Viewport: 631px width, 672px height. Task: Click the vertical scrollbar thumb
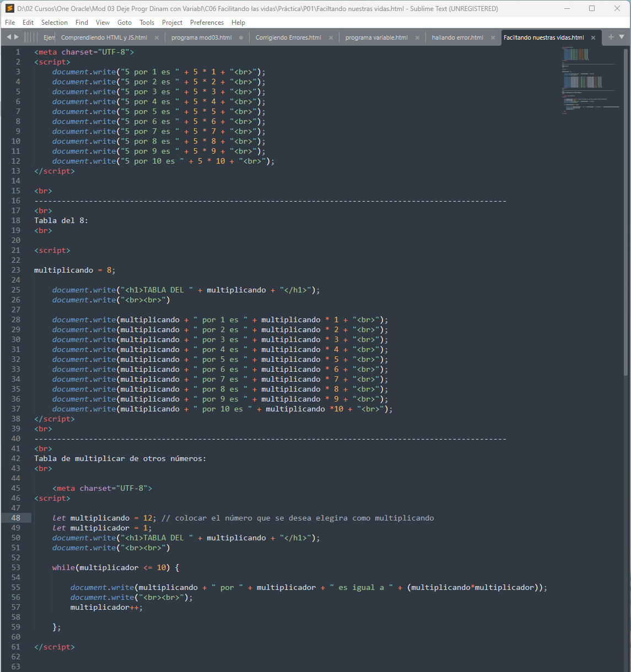[x=625, y=212]
